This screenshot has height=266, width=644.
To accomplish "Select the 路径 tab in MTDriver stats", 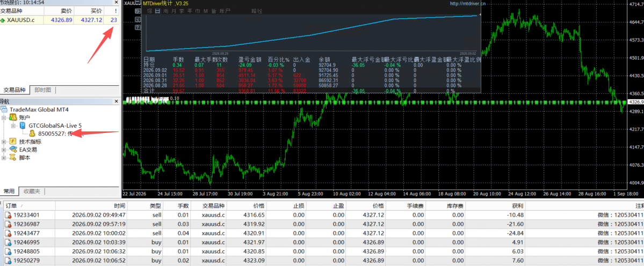I will [x=257, y=11].
